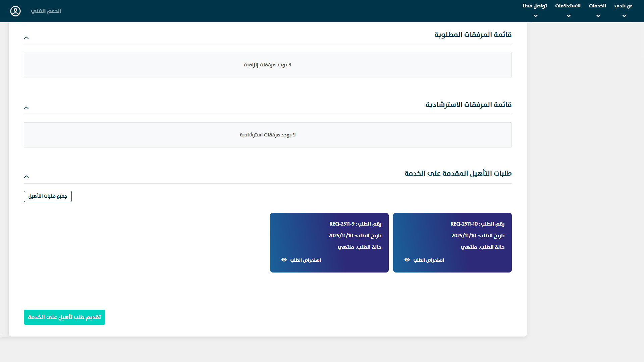Open the user profile account icon
This screenshot has height=362, width=644.
point(15,11)
